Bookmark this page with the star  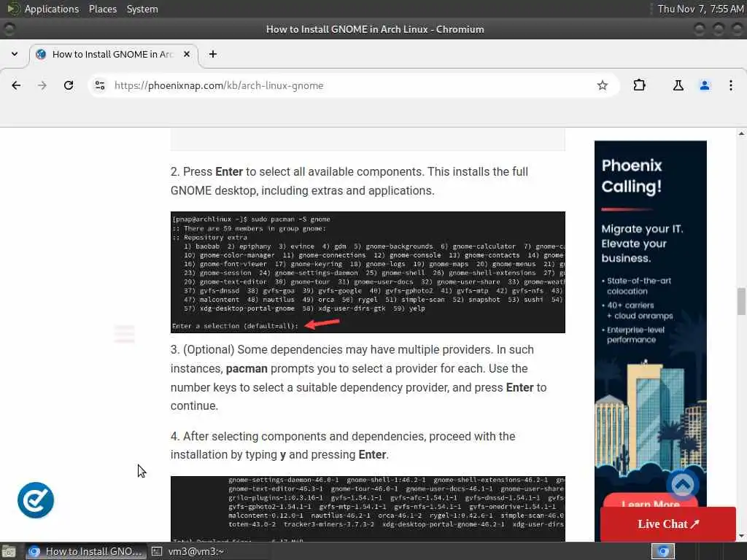click(x=602, y=85)
